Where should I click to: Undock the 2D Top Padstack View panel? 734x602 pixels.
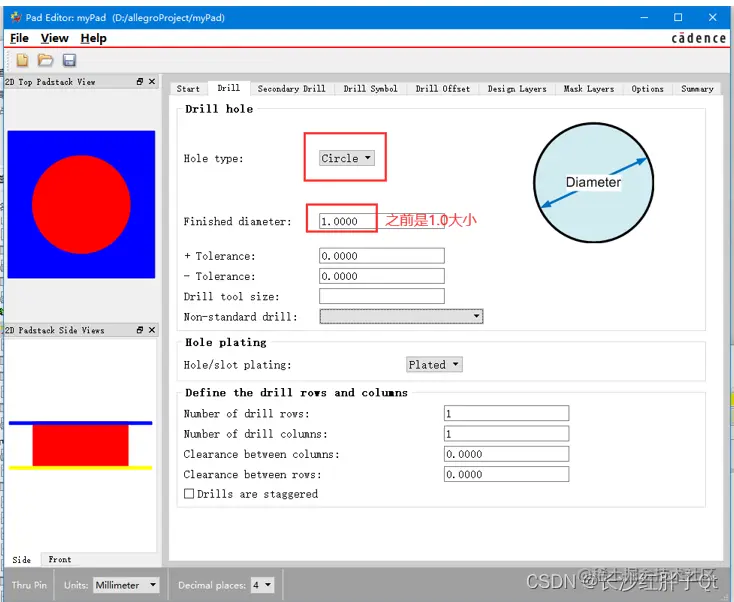(139, 81)
